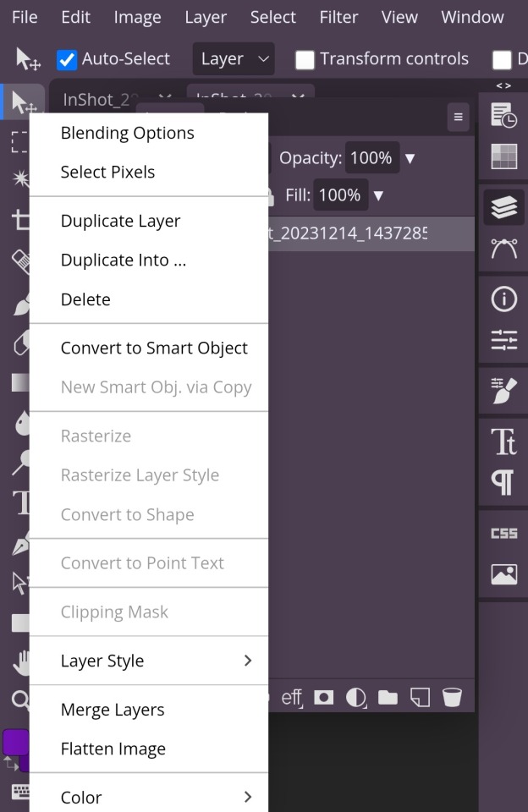Open the Layer auto-select dropdown
Viewport: 528px width, 812px height.
234,59
